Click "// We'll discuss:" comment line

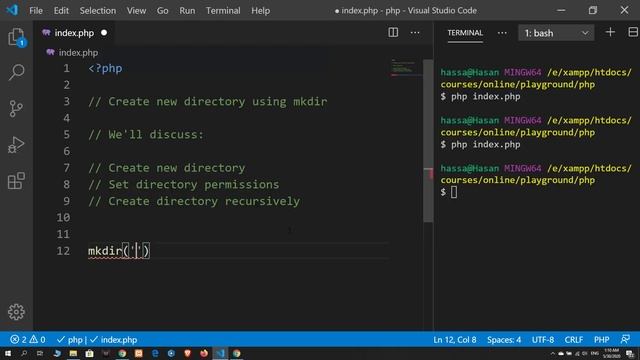[146, 135]
